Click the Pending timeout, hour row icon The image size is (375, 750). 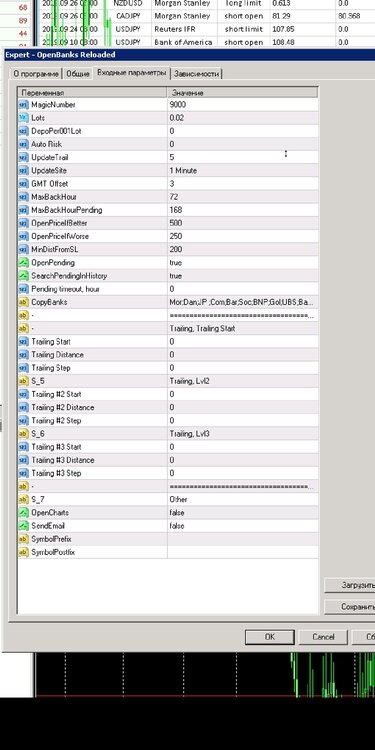point(23,289)
